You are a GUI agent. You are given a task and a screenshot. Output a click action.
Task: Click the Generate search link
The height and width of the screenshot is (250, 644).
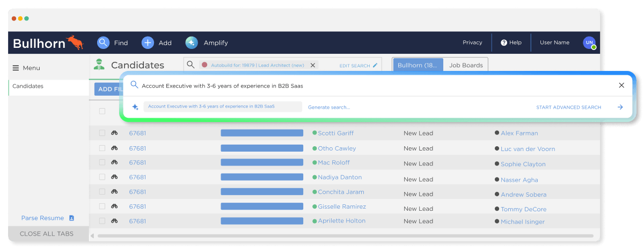(x=329, y=107)
